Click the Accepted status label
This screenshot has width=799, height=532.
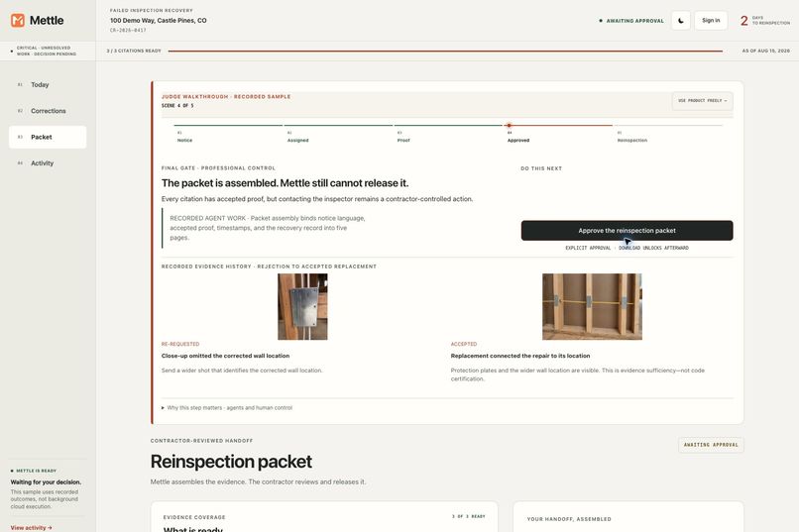[464, 344]
